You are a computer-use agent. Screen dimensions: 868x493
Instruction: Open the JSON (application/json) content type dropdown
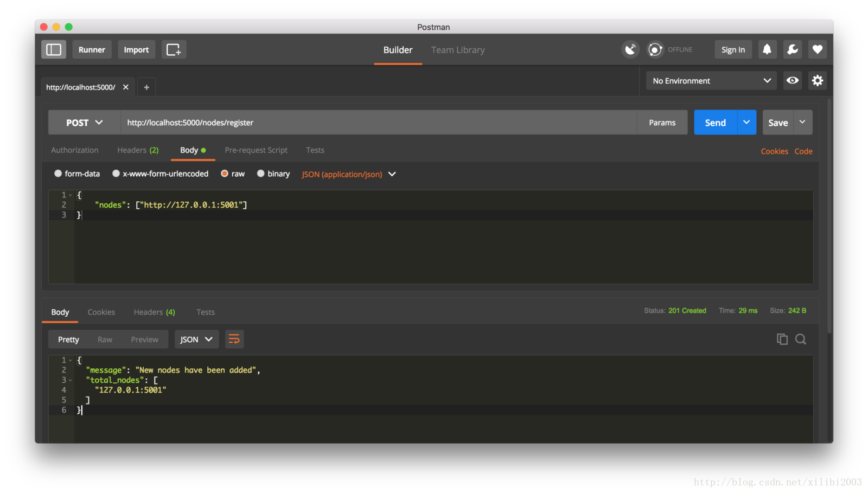(349, 174)
